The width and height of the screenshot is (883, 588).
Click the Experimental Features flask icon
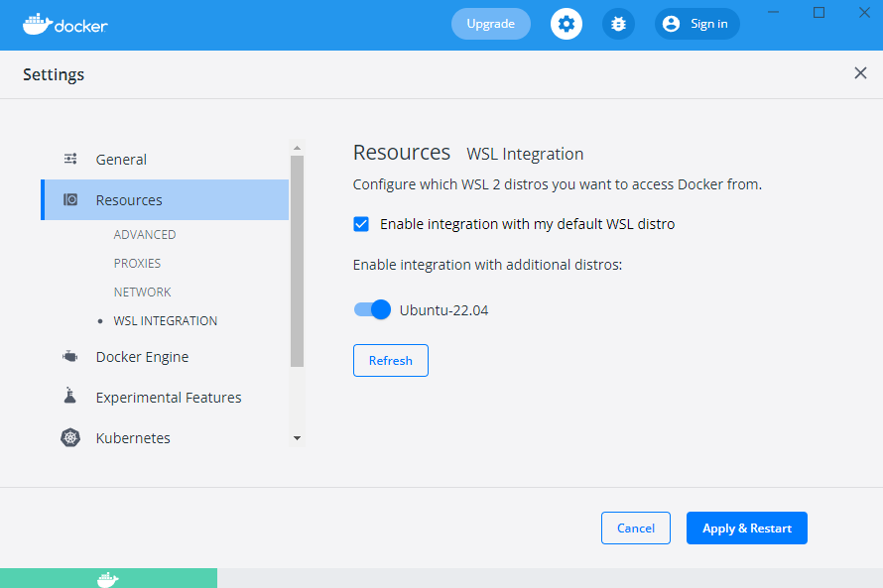tap(69, 396)
